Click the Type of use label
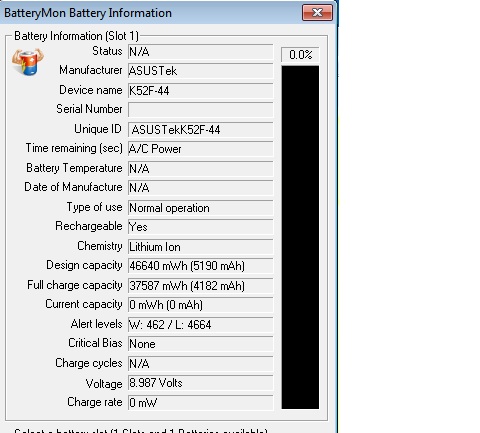Viewport: 480px width, 433px height. [95, 207]
